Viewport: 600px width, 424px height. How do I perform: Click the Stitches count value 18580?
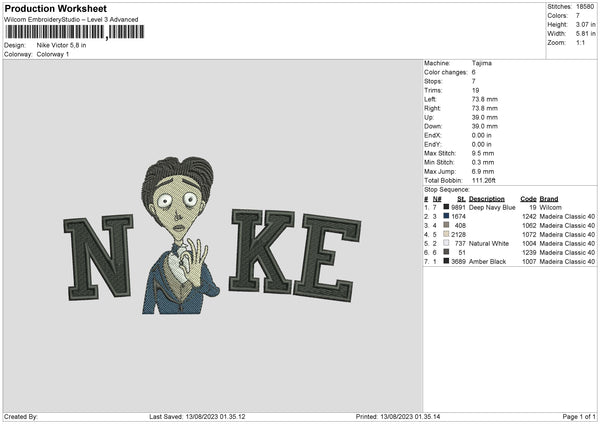[x=585, y=7]
